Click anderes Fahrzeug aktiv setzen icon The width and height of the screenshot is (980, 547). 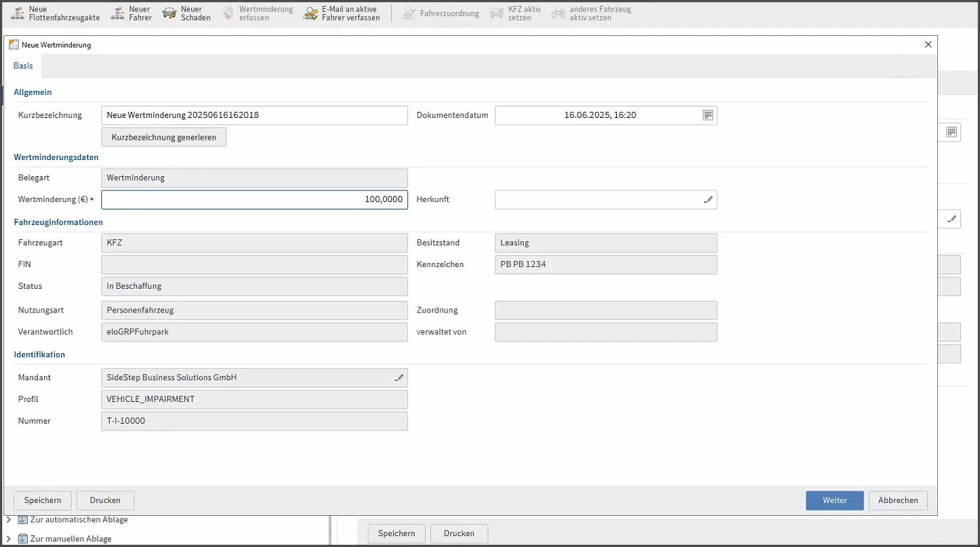click(x=558, y=13)
